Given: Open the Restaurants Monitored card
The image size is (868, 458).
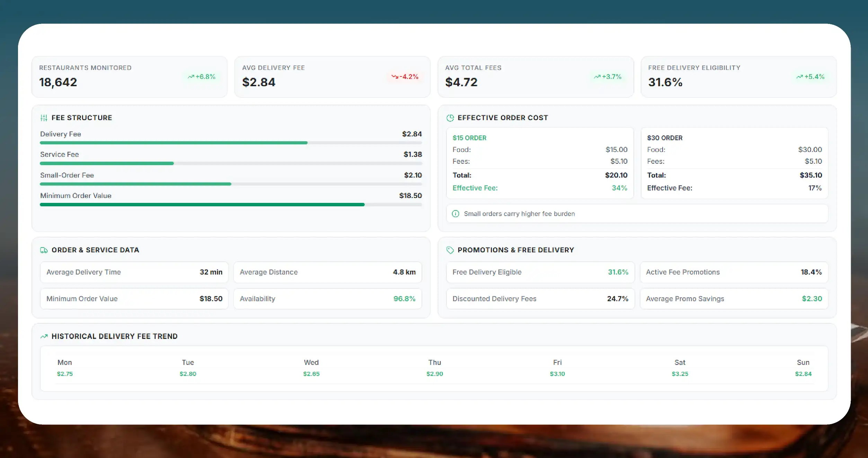Looking at the screenshot, I should coord(130,77).
